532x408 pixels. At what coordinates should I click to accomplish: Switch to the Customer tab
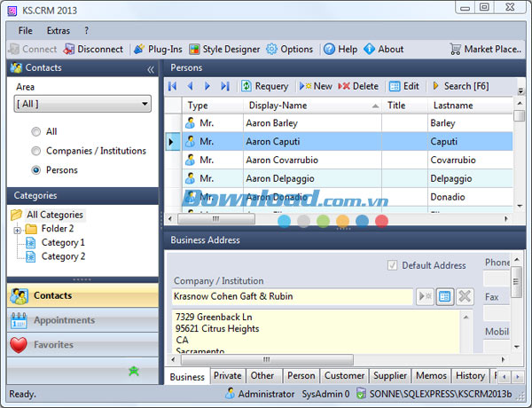point(344,376)
